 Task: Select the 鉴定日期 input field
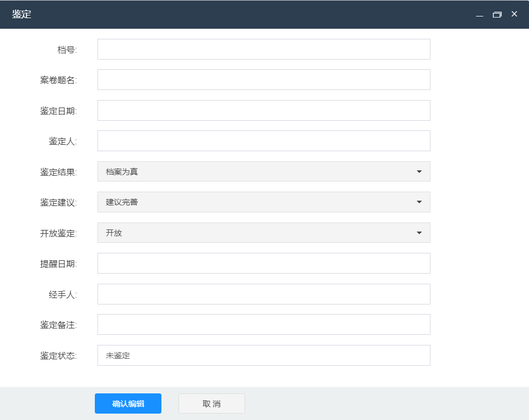(264, 110)
